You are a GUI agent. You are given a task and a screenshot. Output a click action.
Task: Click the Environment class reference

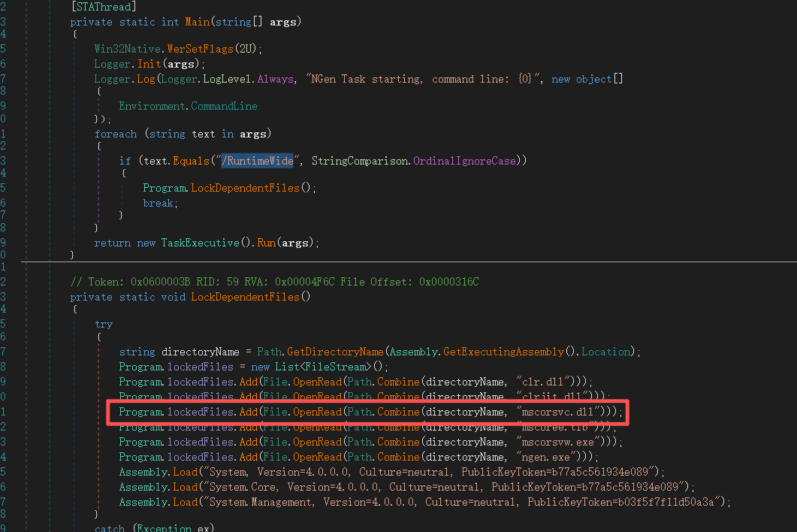tap(152, 106)
